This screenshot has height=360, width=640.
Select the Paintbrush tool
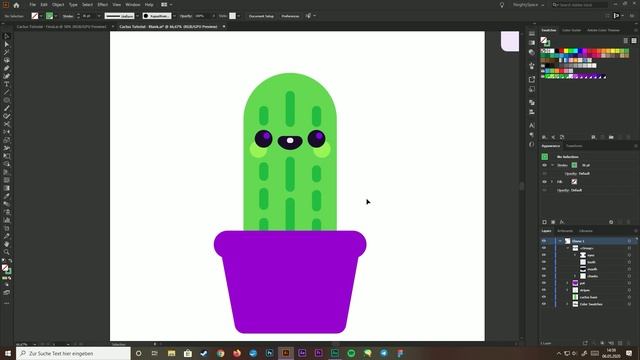[7, 108]
